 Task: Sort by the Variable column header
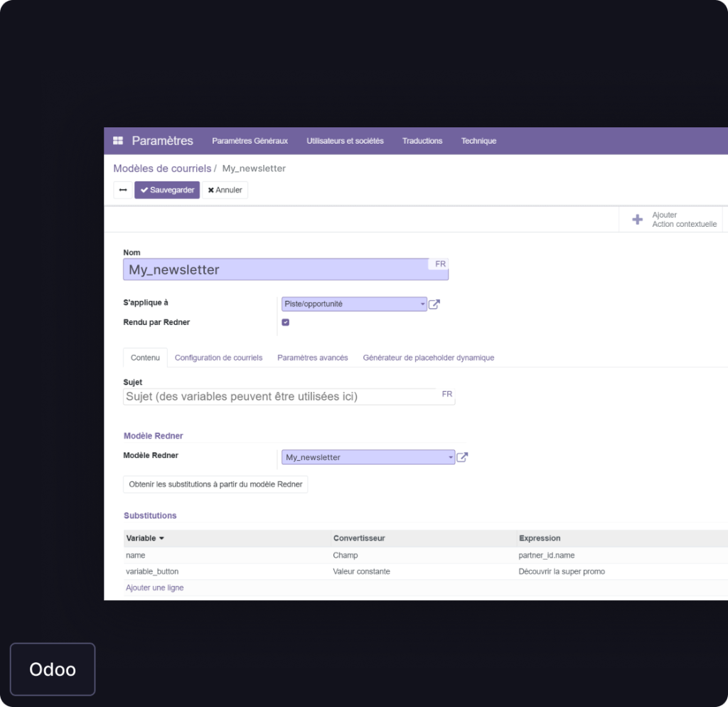click(x=145, y=538)
